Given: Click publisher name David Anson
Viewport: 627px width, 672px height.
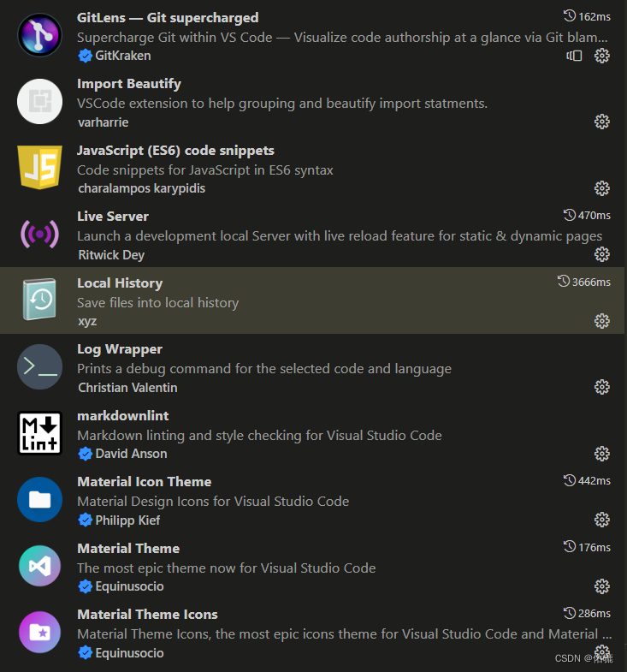Looking at the screenshot, I should tap(131, 454).
